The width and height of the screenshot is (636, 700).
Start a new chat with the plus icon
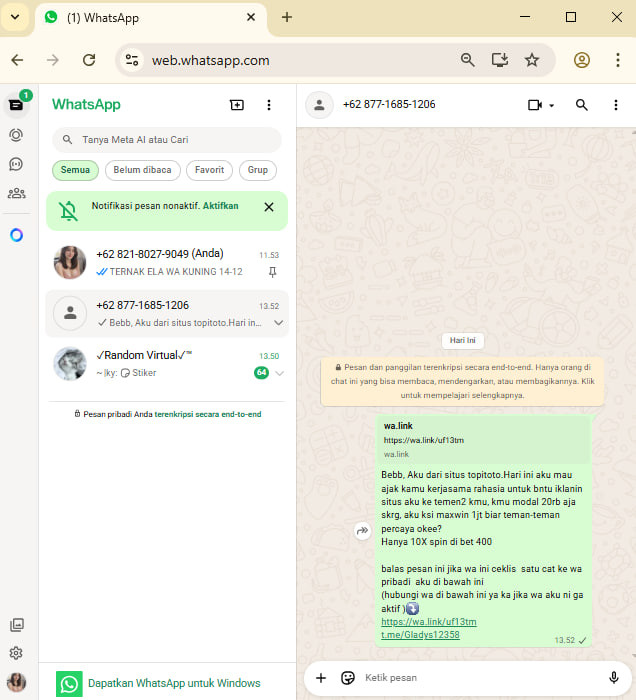[237, 105]
